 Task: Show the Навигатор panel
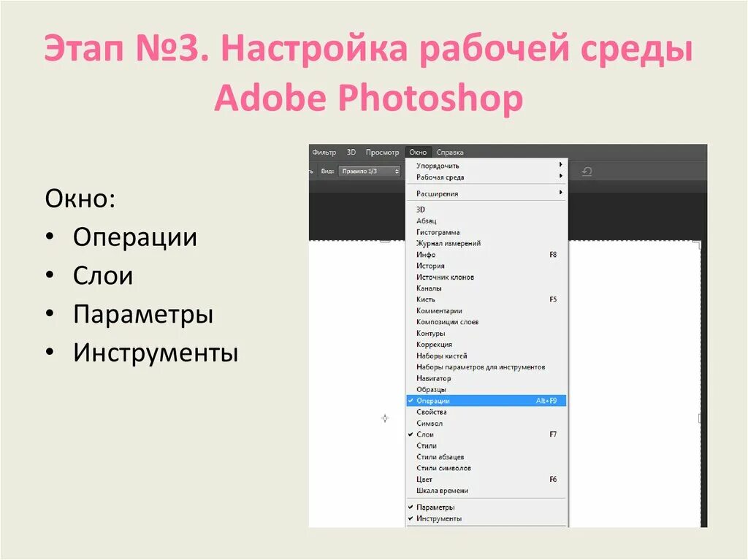tap(486, 378)
